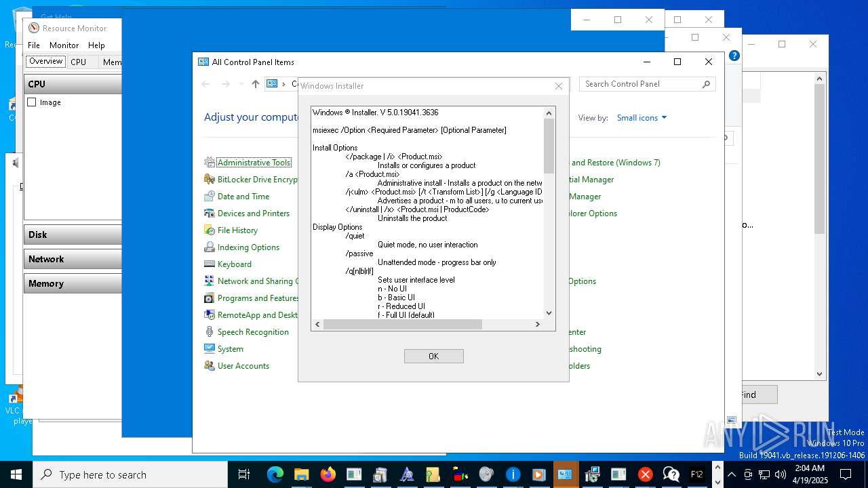Open the Speech Recognition link
The width and height of the screenshot is (868, 488).
pyautogui.click(x=253, y=332)
